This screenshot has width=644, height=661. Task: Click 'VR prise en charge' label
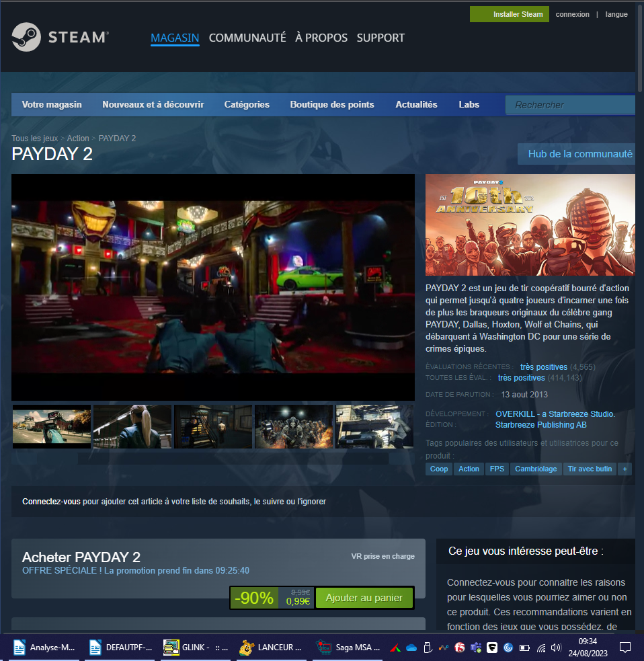383,557
